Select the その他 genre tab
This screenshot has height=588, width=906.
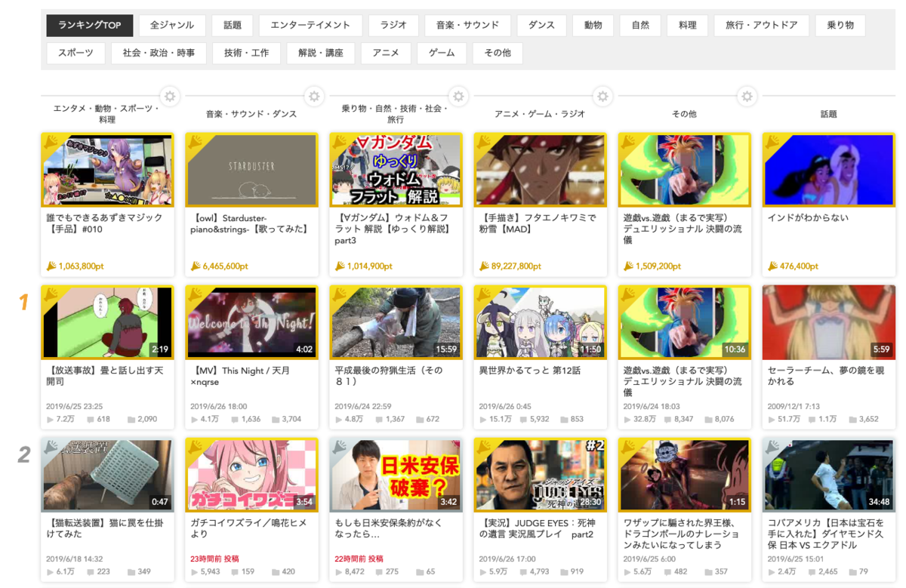pyautogui.click(x=498, y=53)
